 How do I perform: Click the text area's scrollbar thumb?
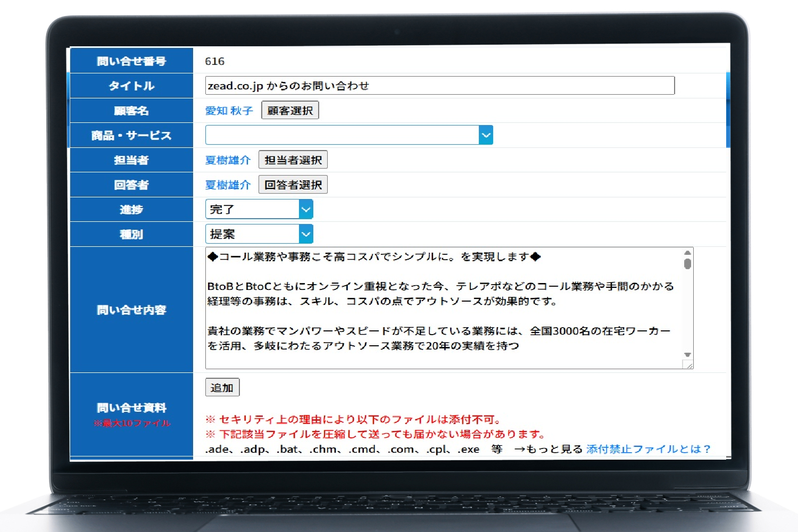click(x=687, y=264)
